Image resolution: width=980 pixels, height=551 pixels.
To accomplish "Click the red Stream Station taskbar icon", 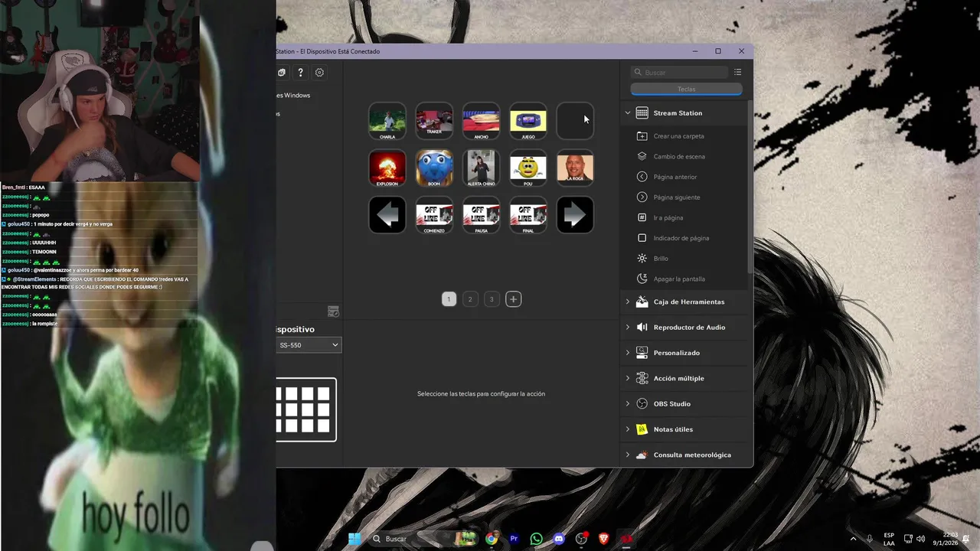I will tap(626, 539).
